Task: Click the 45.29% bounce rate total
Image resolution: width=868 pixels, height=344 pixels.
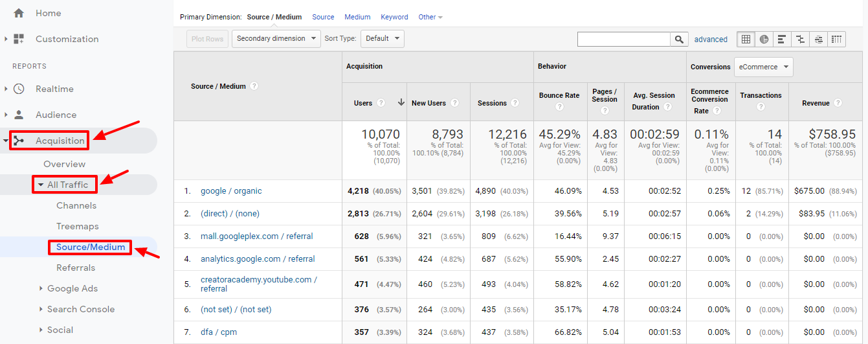Action: click(560, 134)
